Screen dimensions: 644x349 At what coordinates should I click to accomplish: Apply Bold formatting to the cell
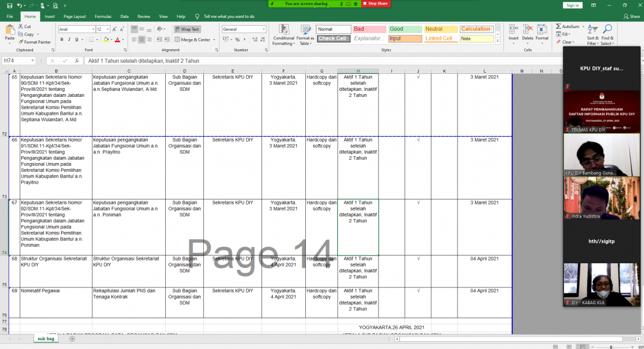click(x=62, y=40)
